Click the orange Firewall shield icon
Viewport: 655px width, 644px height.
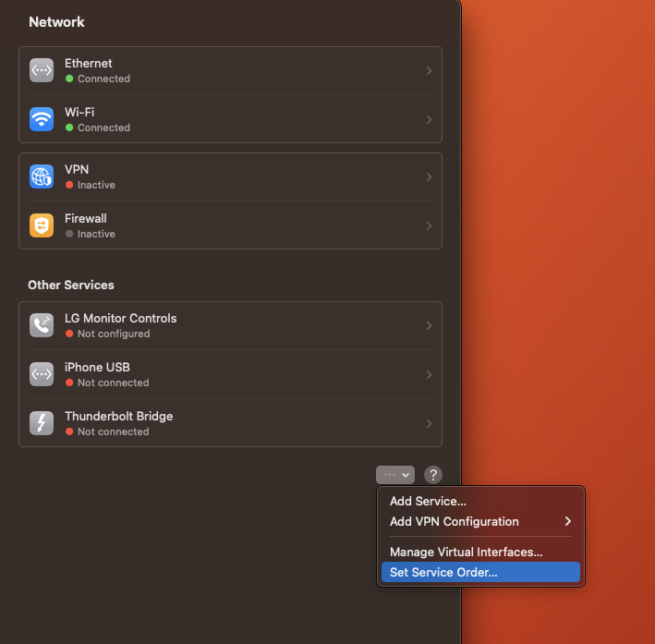pos(42,225)
